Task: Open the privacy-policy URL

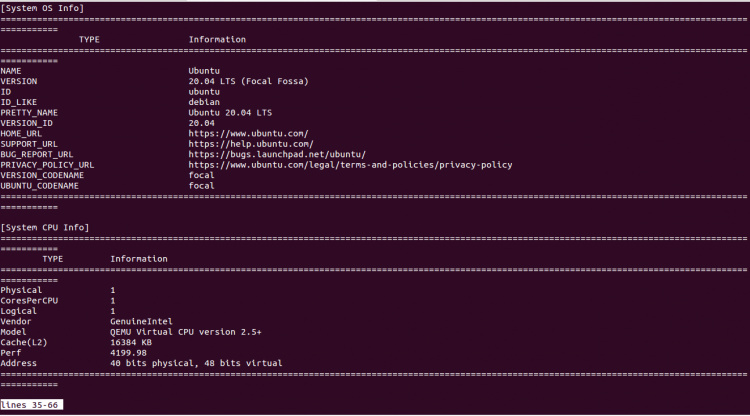Action: click(350, 165)
